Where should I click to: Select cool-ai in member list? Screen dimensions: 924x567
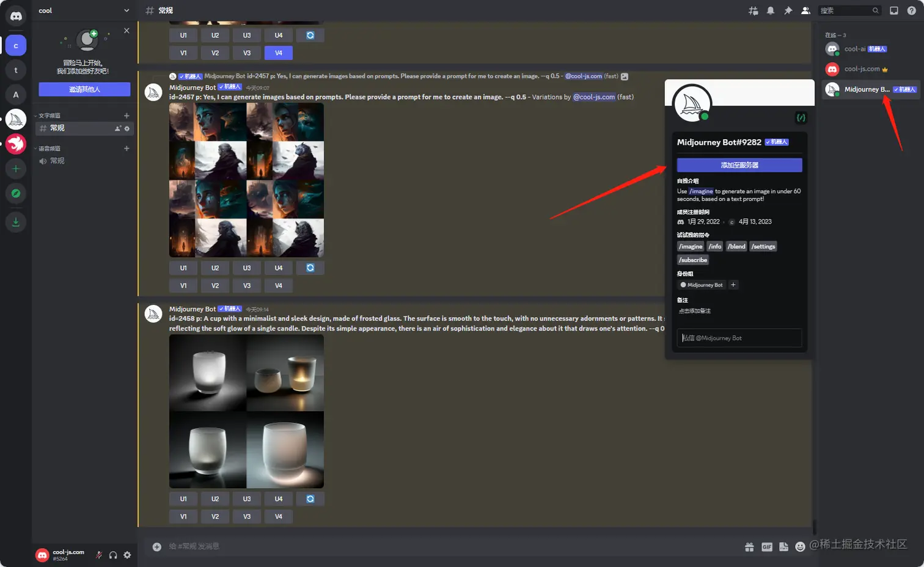click(x=871, y=49)
